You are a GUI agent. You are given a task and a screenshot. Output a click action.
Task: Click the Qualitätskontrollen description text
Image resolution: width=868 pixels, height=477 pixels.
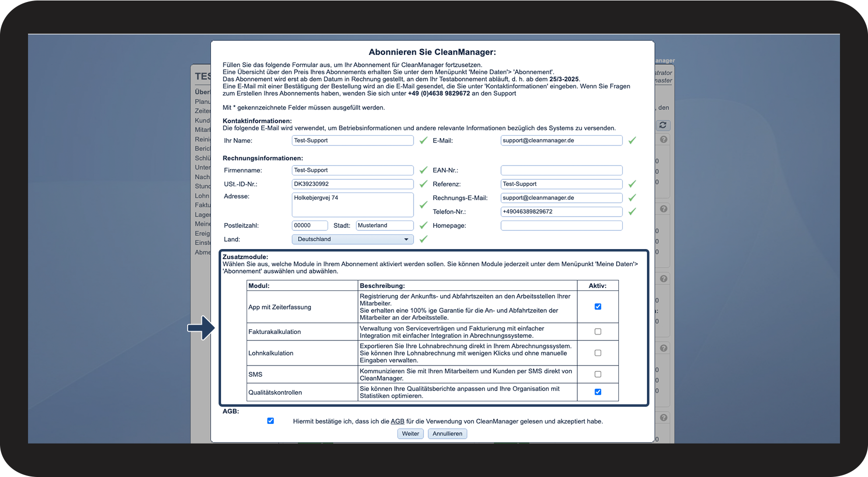click(460, 393)
